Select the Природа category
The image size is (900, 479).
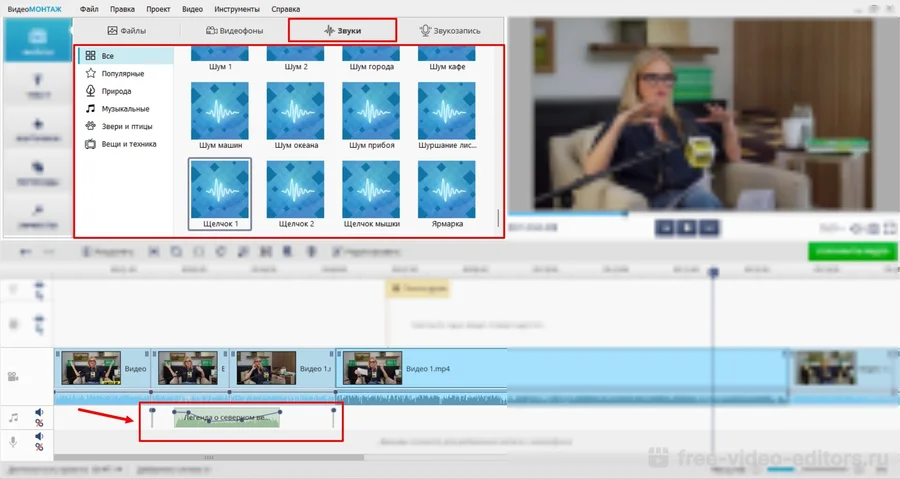point(117,91)
